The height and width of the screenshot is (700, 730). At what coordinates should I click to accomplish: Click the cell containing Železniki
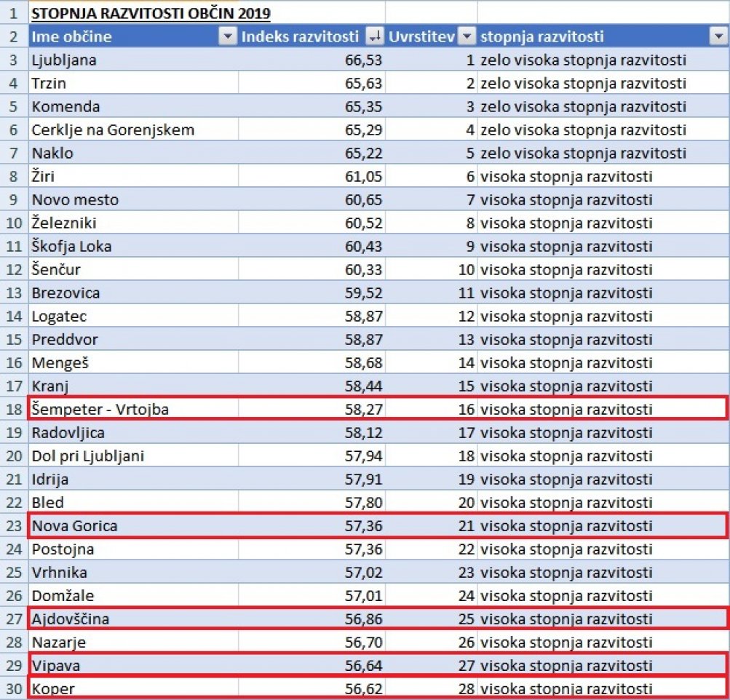pyautogui.click(x=134, y=223)
